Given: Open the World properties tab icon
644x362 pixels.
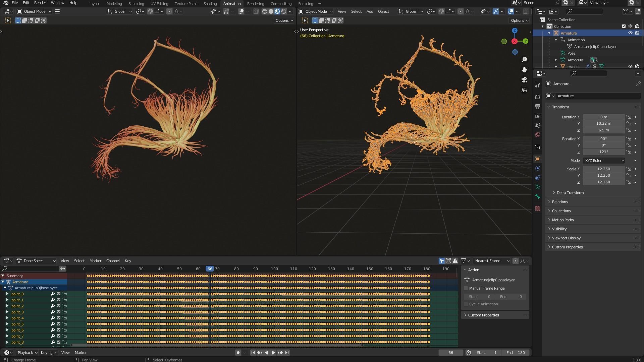Looking at the screenshot, I should coord(538,135).
